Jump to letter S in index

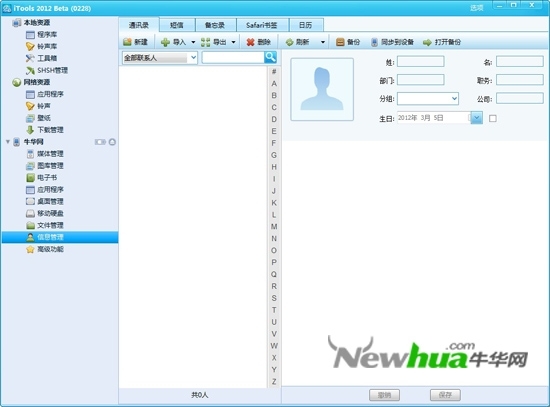(x=274, y=298)
